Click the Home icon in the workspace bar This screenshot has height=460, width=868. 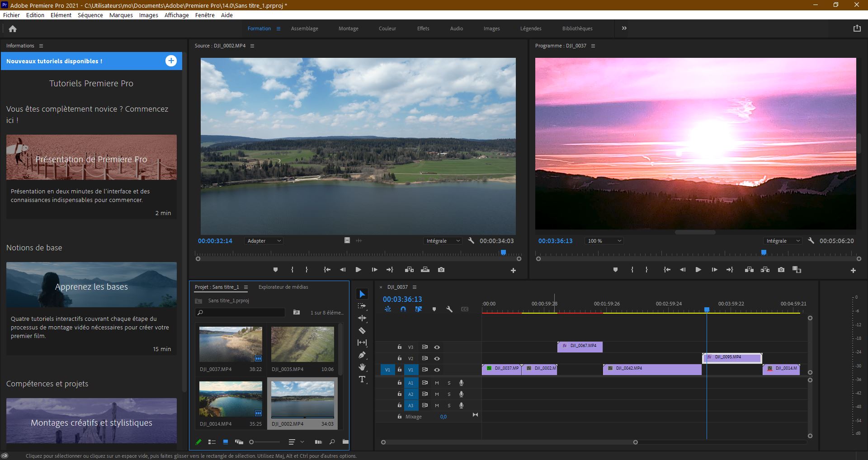tap(13, 28)
